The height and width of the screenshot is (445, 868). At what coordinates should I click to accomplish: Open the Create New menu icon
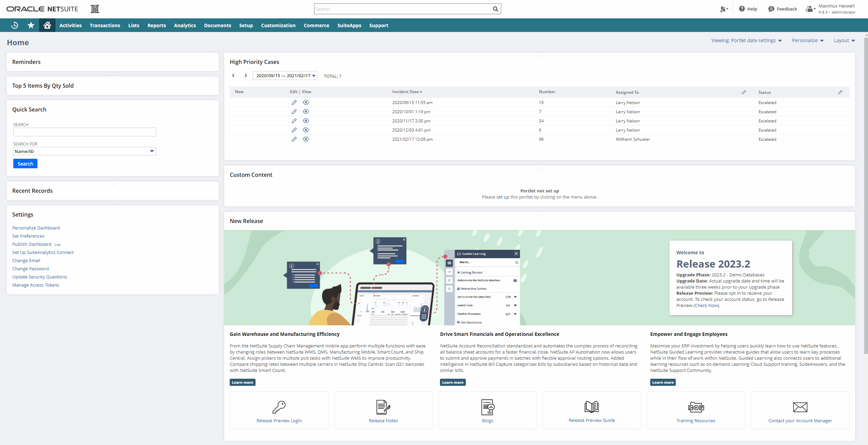[x=723, y=9]
